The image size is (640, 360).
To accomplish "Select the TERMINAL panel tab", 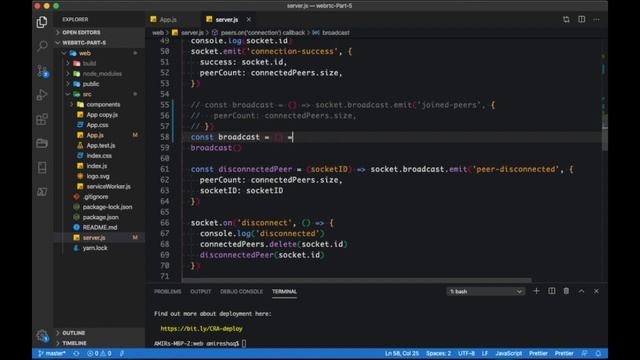I will (x=284, y=291).
